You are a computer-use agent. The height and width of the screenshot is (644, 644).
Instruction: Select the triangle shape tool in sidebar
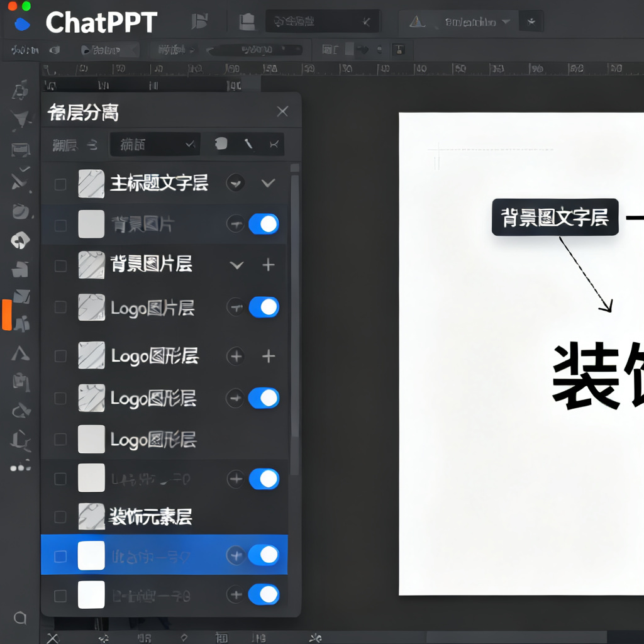tap(20, 353)
